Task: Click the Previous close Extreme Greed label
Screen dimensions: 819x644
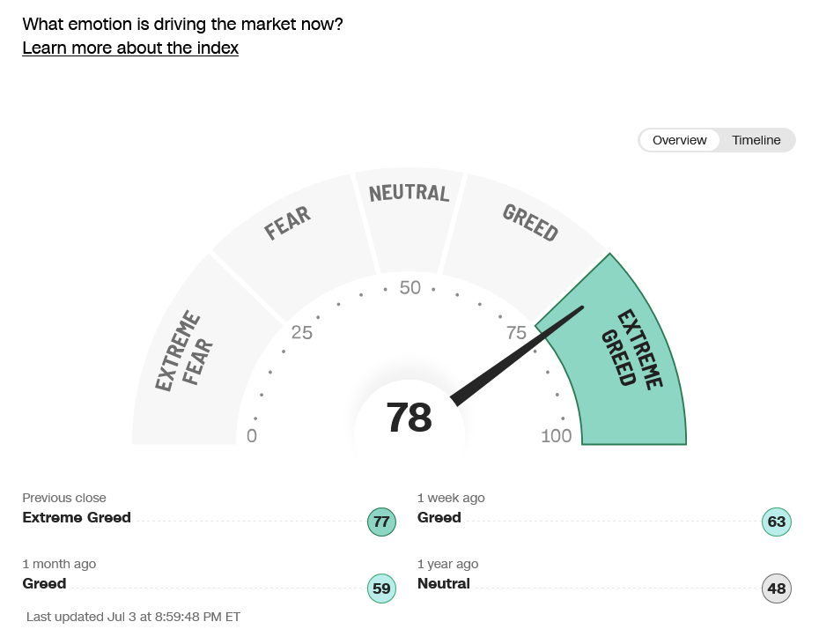Action: click(x=77, y=517)
